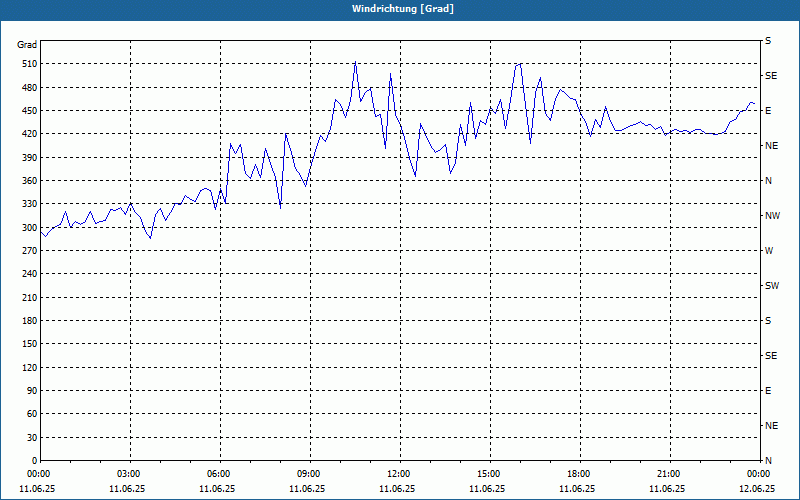Screen dimensions: 800x500
Task: Click the 11.06.25 date below 06:00
Action: click(x=217, y=489)
